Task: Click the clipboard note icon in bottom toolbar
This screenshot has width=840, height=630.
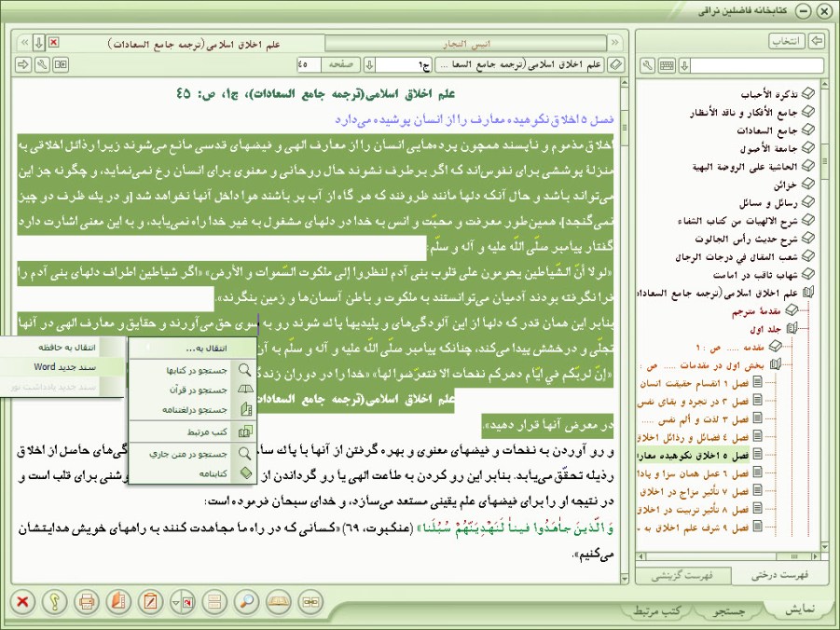Action: click(150, 602)
